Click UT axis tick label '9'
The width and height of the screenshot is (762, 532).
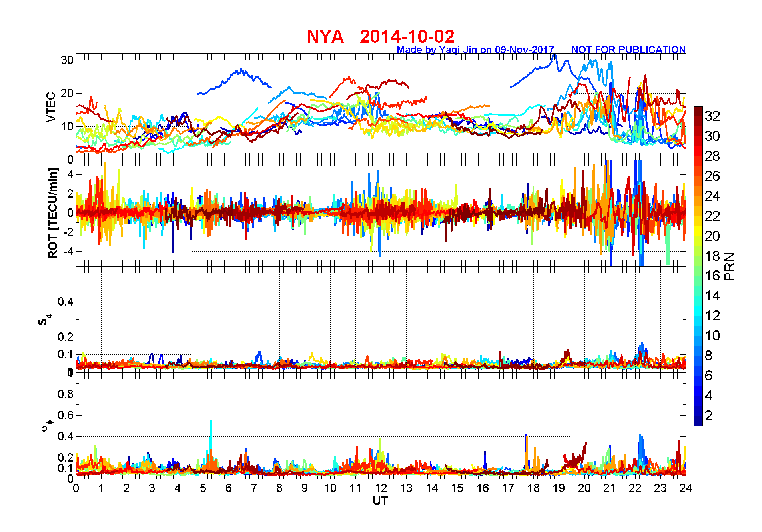pyautogui.click(x=305, y=488)
